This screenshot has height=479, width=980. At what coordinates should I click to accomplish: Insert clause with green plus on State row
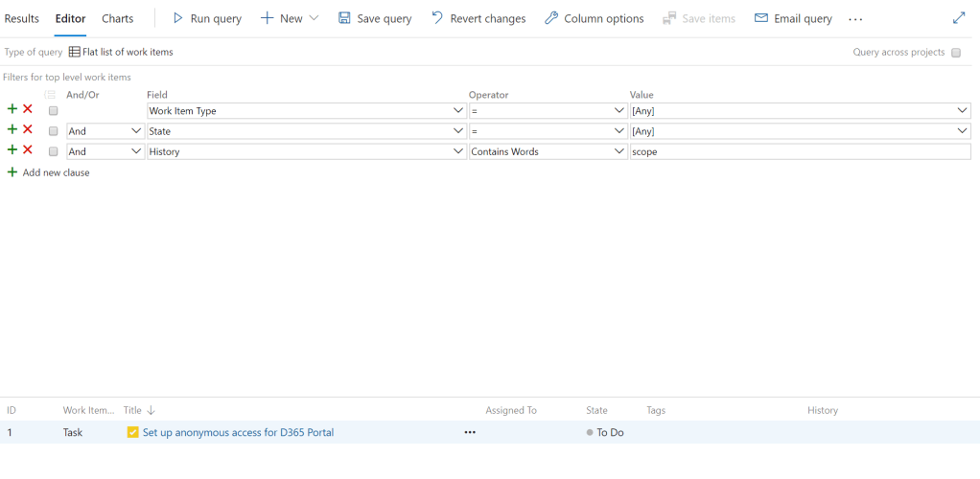pyautogui.click(x=12, y=130)
